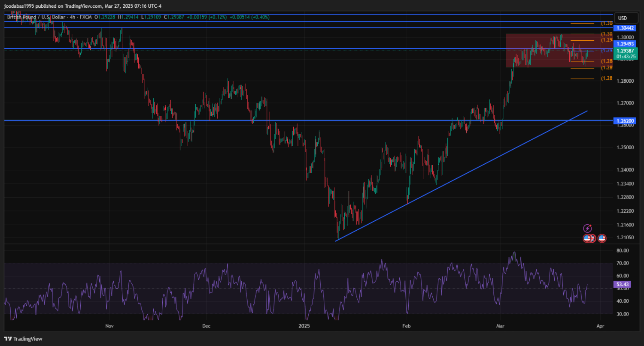This screenshot has height=346, width=644.
Task: Select the blue 1.30442 price label
Action: tap(625, 28)
